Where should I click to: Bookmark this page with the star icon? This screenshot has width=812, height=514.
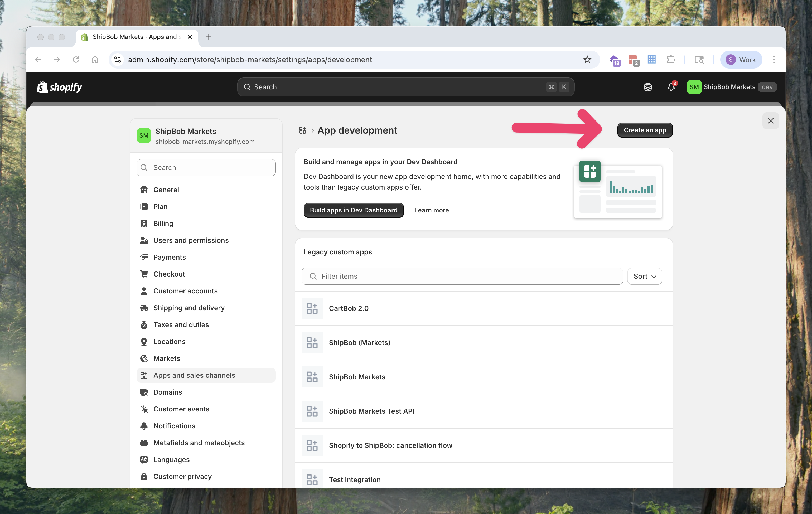[x=587, y=60]
